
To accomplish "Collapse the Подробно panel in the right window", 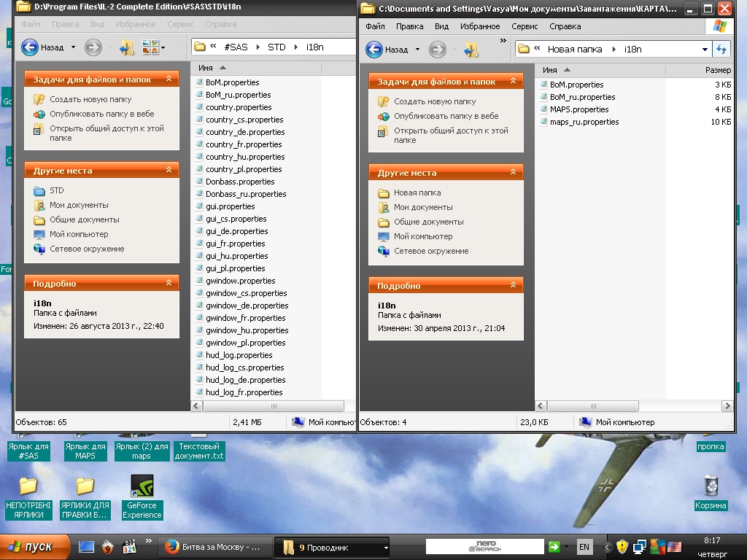I will coord(513,286).
